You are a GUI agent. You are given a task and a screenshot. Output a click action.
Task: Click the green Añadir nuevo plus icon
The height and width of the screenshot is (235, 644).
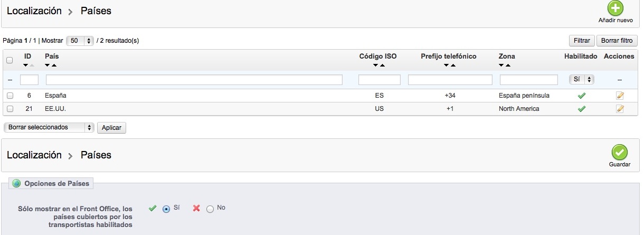[615, 9]
